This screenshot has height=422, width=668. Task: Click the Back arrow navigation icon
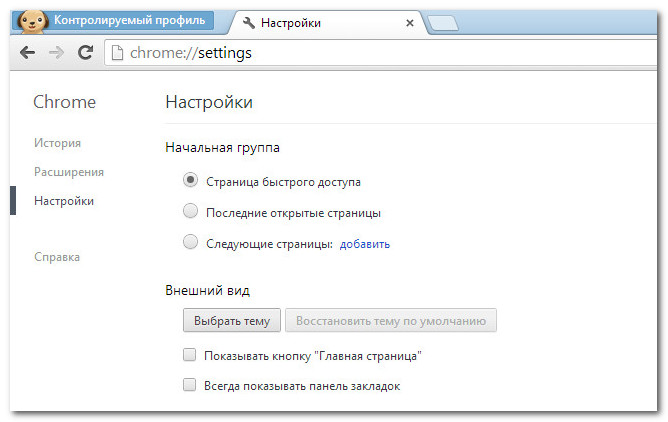(x=28, y=52)
